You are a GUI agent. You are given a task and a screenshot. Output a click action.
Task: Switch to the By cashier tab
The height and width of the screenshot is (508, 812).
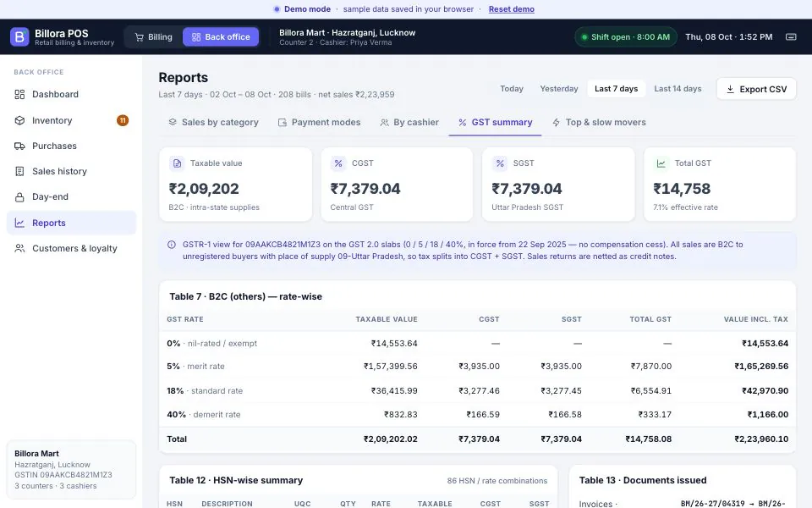pyautogui.click(x=409, y=122)
